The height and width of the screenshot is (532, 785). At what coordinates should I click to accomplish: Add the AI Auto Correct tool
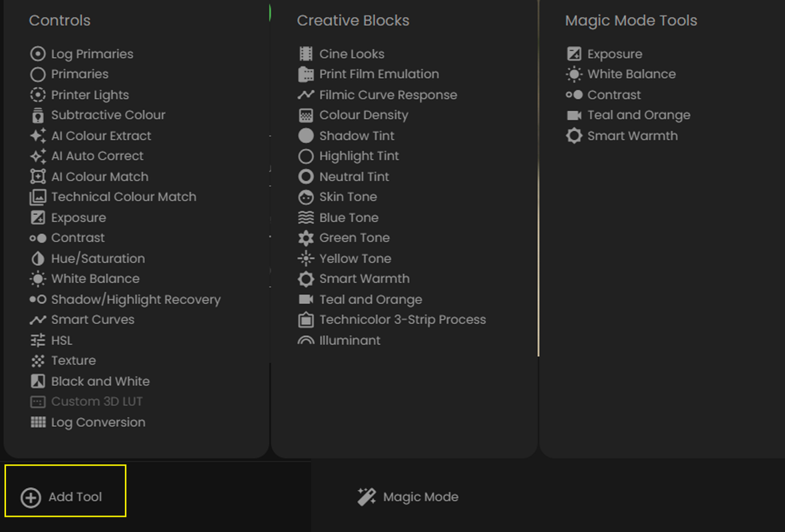(86, 156)
